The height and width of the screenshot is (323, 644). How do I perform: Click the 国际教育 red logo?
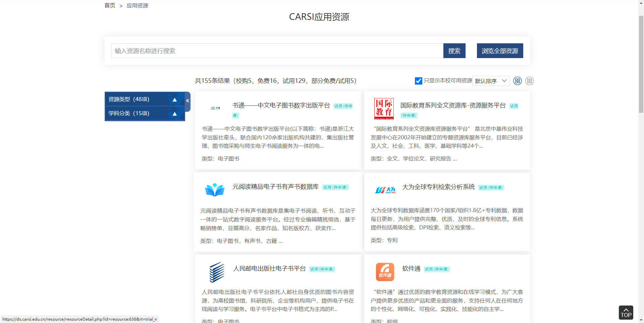(384, 109)
